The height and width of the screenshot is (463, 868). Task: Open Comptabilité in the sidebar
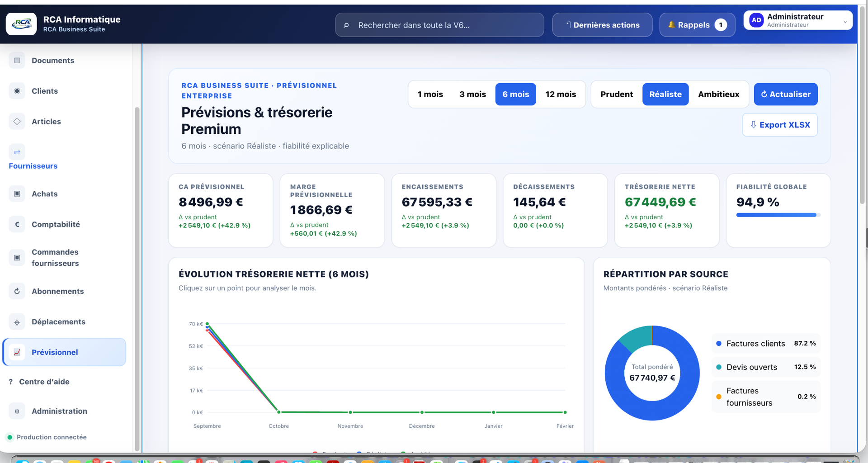[64, 224]
